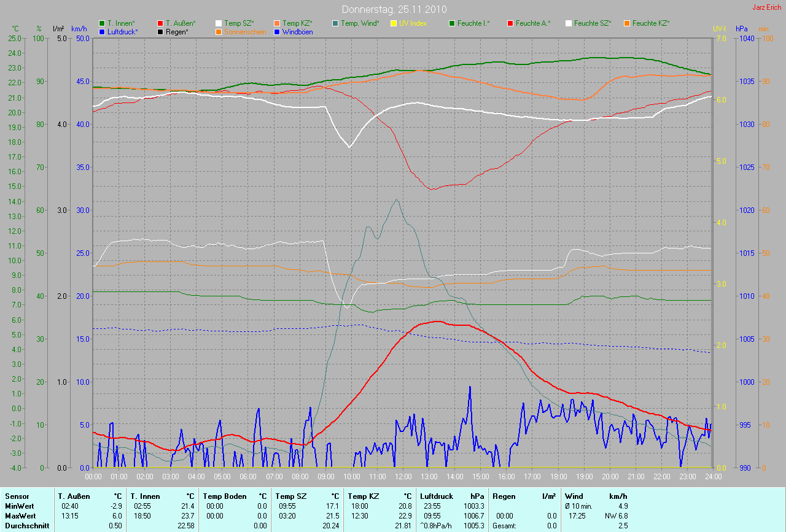
Task: Click the 'Ø 10 min.' wind label
Action: tap(578, 506)
